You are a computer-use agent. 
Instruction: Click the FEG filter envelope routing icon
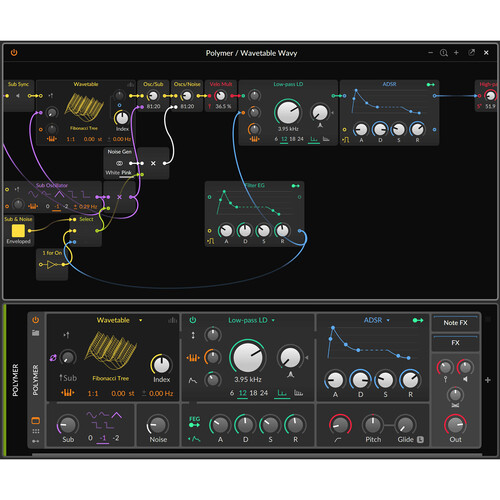click(194, 422)
